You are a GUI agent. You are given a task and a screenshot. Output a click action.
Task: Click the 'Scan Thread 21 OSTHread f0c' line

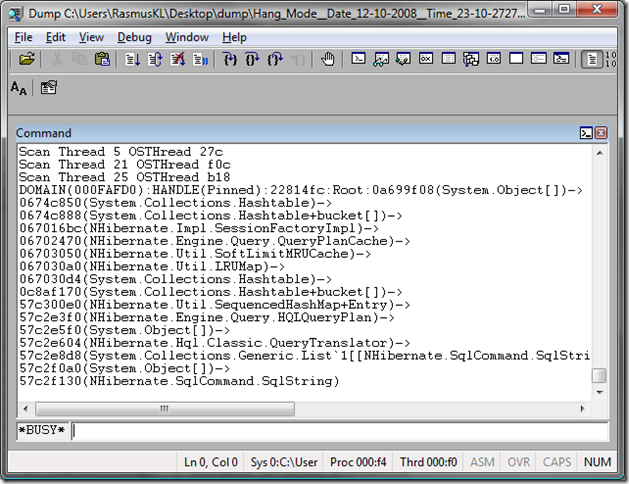pyautogui.click(x=125, y=165)
